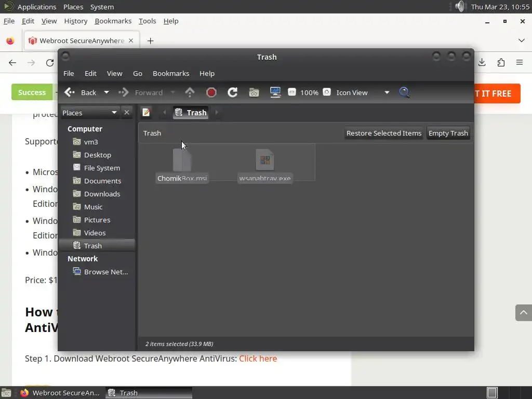Viewport: 532px width, 399px height.
Task: Toggle the text location entry pencil icon
Action: click(146, 112)
